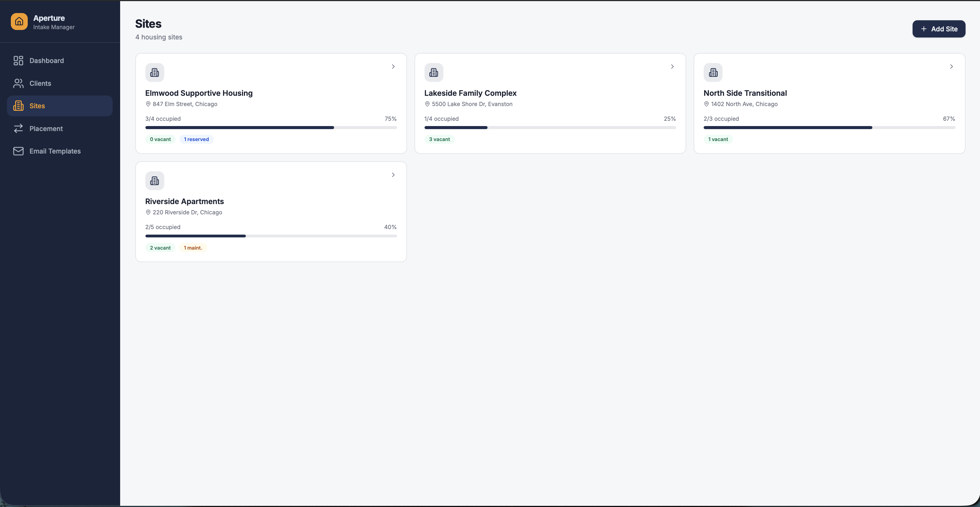Open North Side Transitional via its chevron
This screenshot has width=980, height=507.
click(x=951, y=67)
